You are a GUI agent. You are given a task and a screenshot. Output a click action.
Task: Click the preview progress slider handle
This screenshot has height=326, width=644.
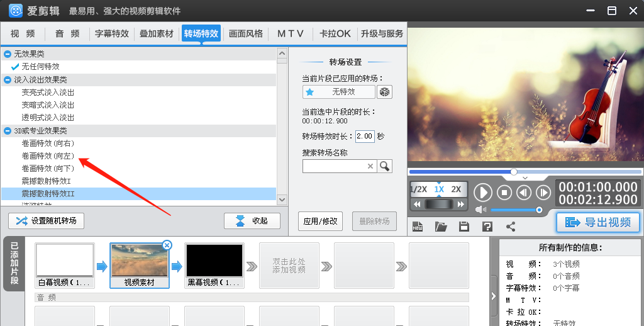click(x=514, y=171)
